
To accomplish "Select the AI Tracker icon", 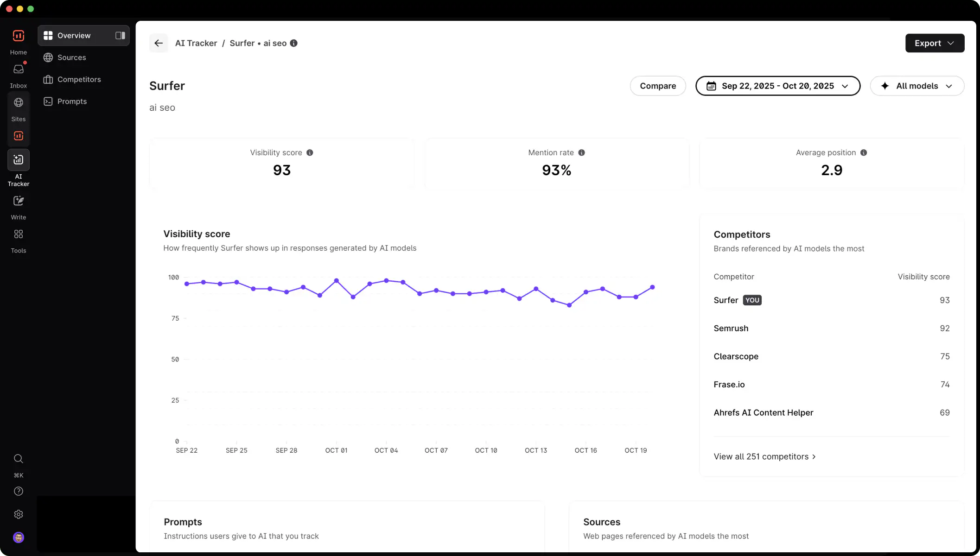I will [x=19, y=160].
